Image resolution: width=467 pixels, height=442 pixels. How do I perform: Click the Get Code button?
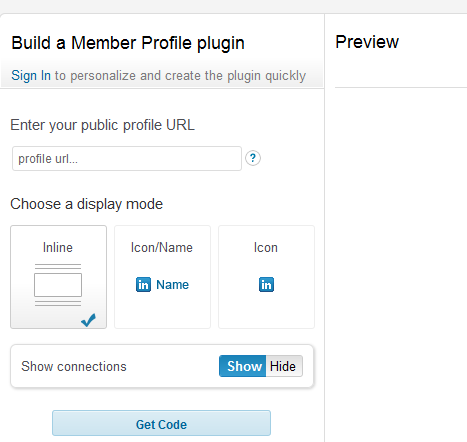pyautogui.click(x=161, y=423)
